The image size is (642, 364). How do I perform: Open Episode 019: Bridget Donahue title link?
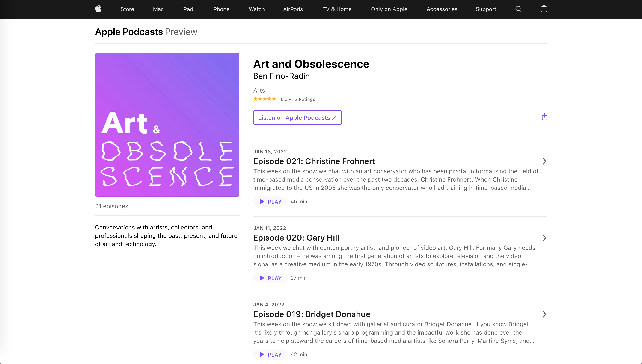(312, 314)
